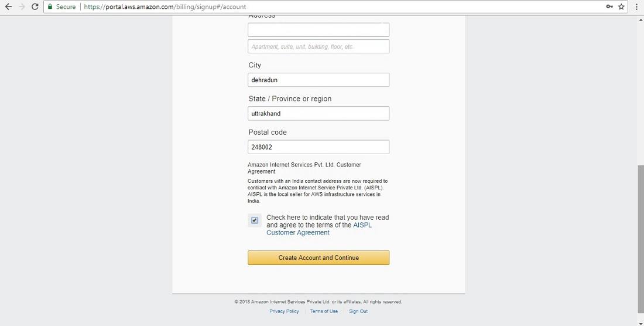Open the AISPL Customer Agreement link
The width and height of the screenshot is (644, 326).
[x=298, y=233]
